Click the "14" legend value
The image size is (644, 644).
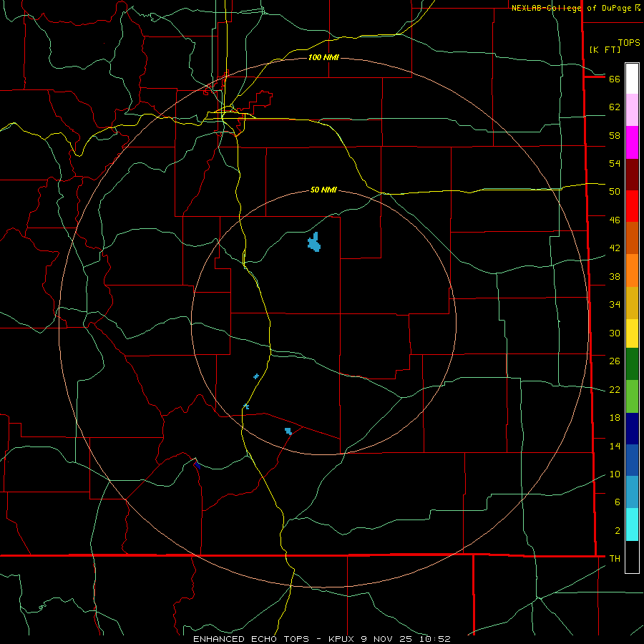(x=615, y=447)
